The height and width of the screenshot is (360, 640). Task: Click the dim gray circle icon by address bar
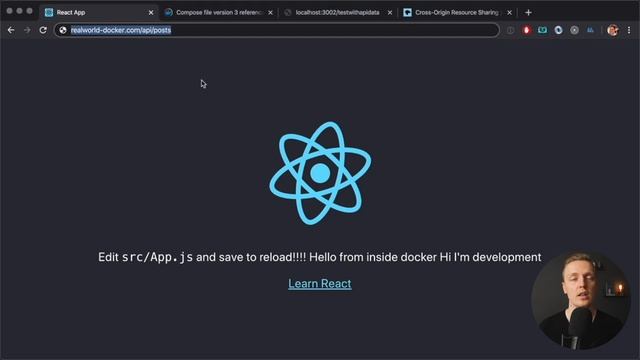coord(511,30)
